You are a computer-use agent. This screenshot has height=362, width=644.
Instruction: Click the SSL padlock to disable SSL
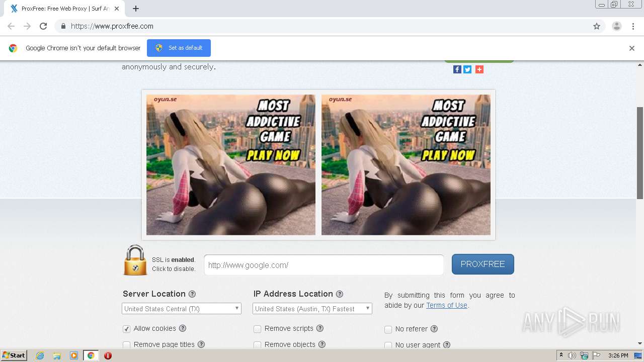[135, 260]
